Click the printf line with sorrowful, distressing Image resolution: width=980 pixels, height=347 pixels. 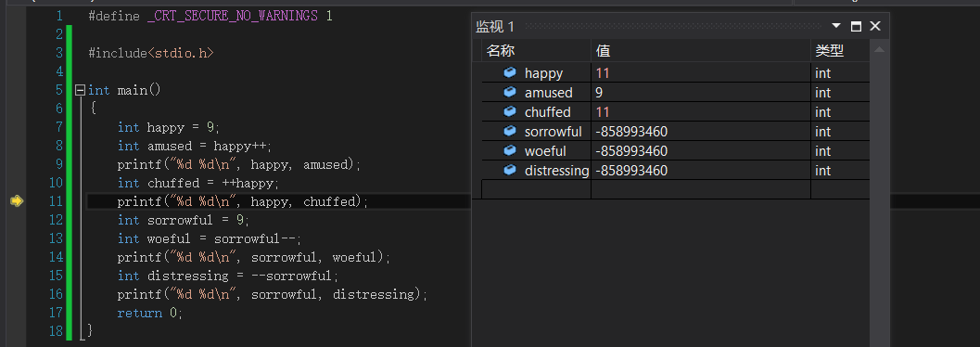(x=273, y=294)
